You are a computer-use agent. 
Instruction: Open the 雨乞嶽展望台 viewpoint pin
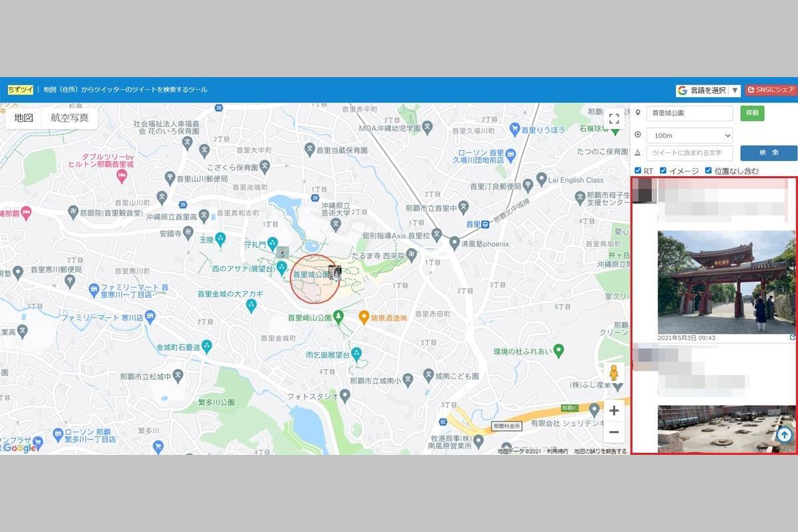pyautogui.click(x=356, y=354)
